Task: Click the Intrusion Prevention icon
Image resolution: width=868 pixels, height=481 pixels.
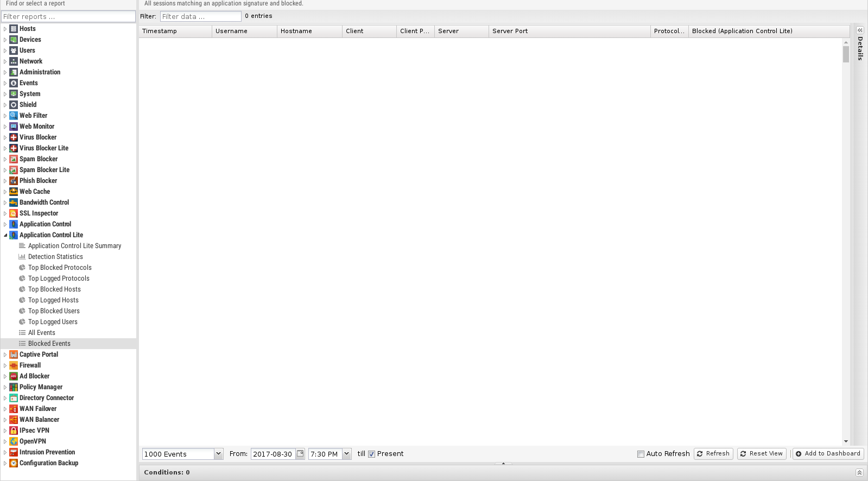Action: pyautogui.click(x=14, y=452)
